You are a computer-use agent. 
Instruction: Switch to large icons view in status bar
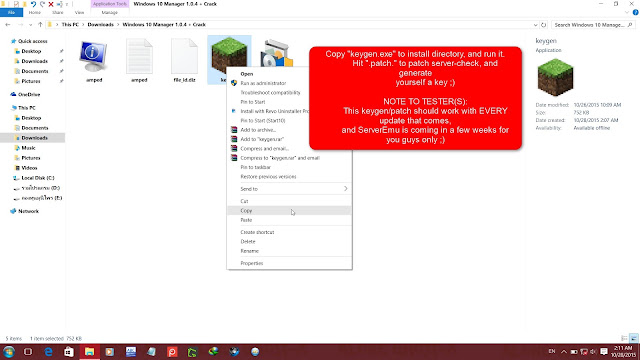point(633,338)
